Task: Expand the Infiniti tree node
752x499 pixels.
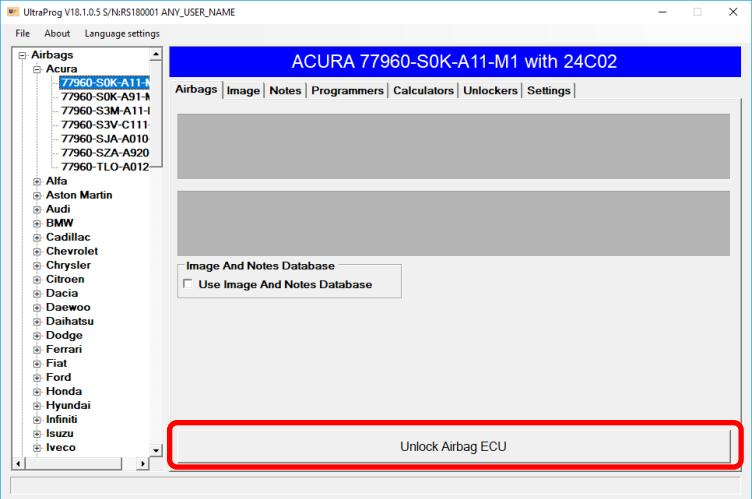Action: 37,420
